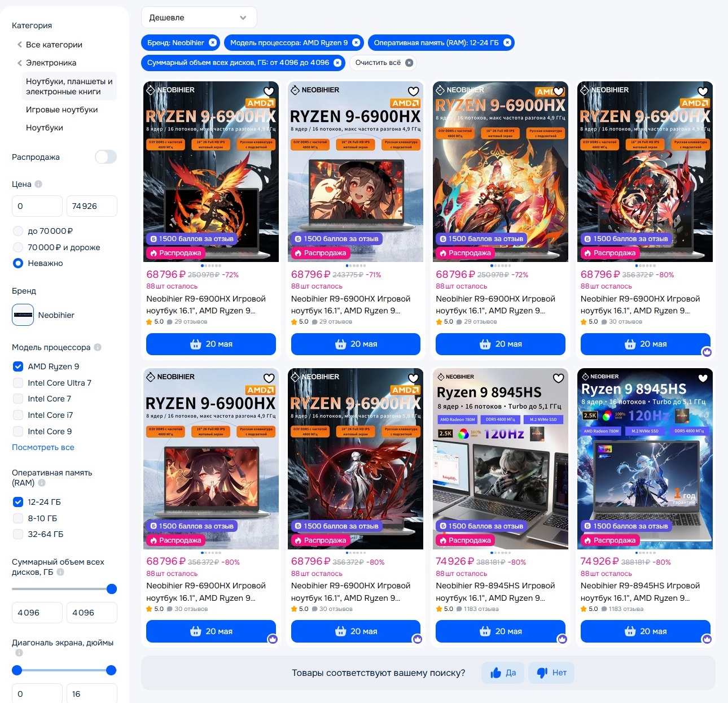Favorite the blue-background Ryzen 9 8945HS card
The height and width of the screenshot is (703, 728).
pyautogui.click(x=703, y=378)
